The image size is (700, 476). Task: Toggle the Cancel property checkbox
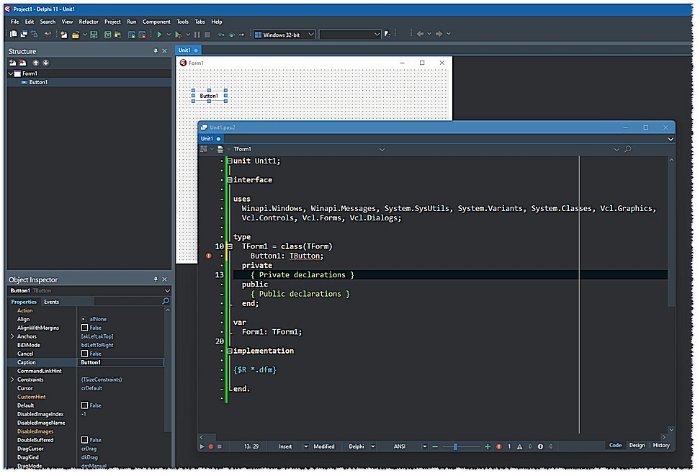point(85,353)
